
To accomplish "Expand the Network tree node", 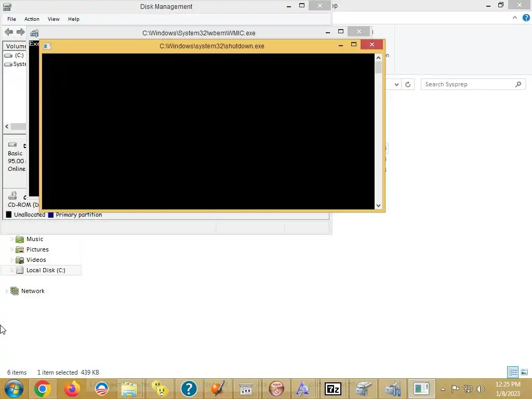I will (7, 291).
